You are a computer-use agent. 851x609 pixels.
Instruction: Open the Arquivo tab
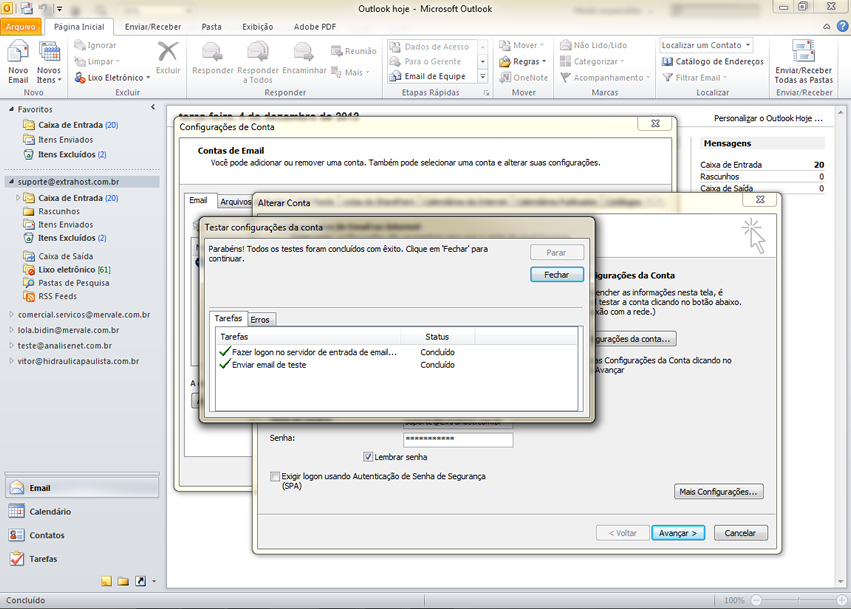pos(21,27)
